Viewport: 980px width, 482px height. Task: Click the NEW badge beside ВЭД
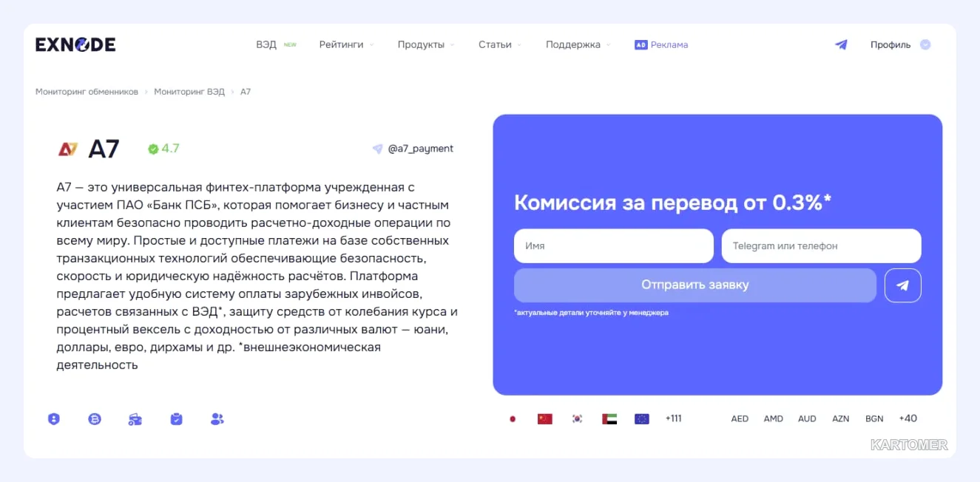pos(290,44)
